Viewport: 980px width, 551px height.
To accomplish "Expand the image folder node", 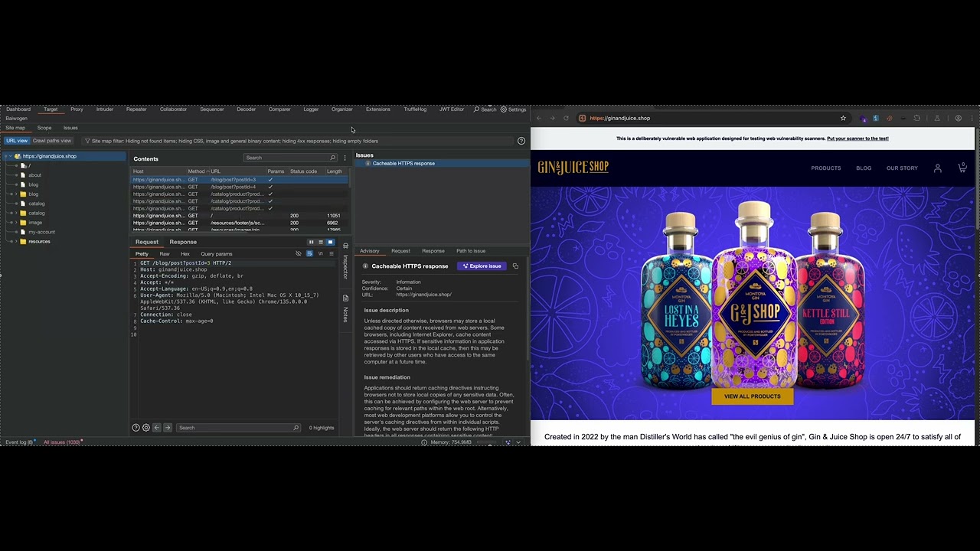I will pos(15,223).
